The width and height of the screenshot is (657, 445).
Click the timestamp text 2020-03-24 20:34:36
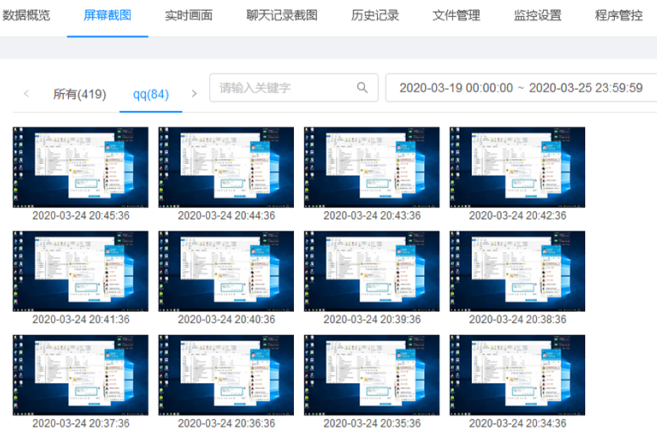517,423
